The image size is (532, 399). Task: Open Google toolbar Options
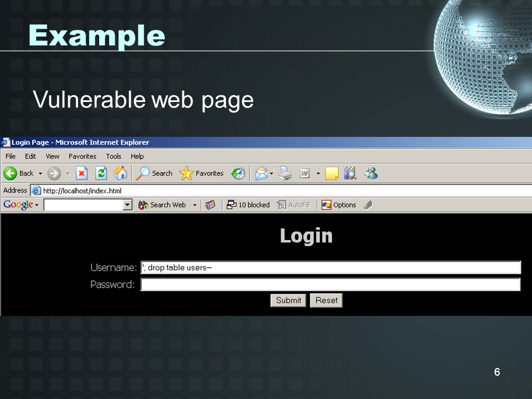click(339, 204)
